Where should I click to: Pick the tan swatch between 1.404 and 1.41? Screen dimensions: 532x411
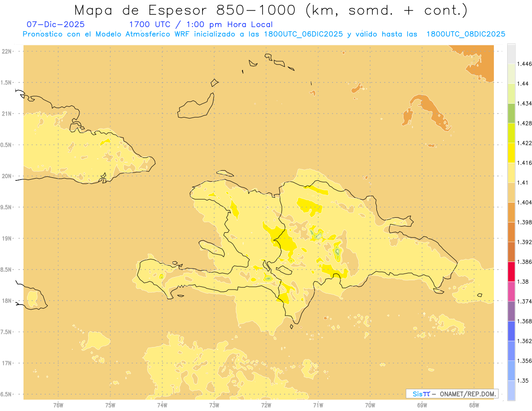click(511, 192)
